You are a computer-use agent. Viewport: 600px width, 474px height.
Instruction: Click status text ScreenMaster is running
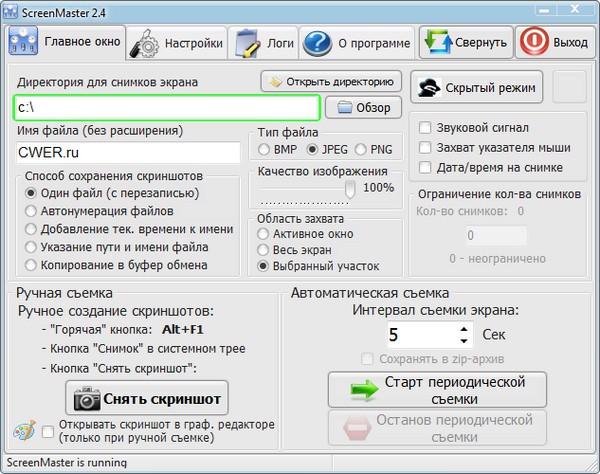(x=67, y=463)
